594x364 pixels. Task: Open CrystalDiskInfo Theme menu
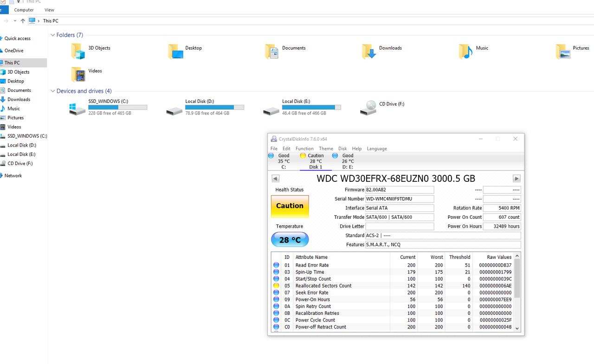[x=326, y=148]
